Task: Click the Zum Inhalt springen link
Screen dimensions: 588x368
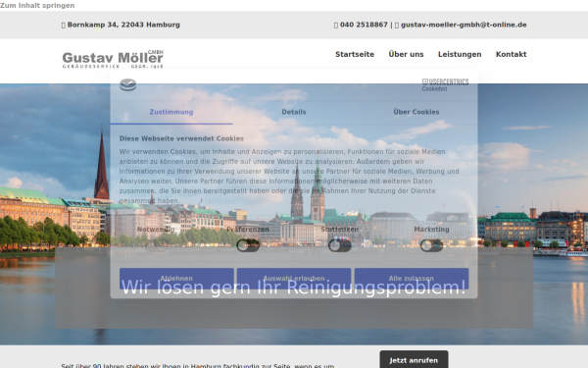Action: (x=37, y=5)
